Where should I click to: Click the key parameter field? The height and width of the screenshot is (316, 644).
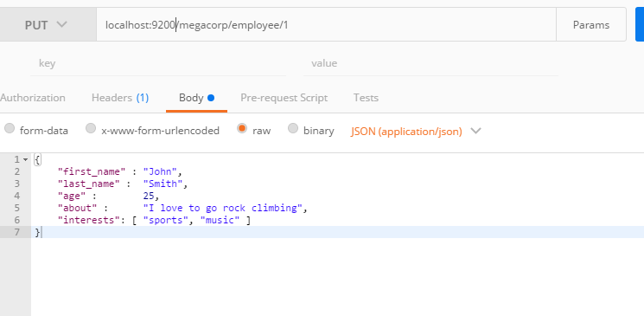click(x=158, y=63)
